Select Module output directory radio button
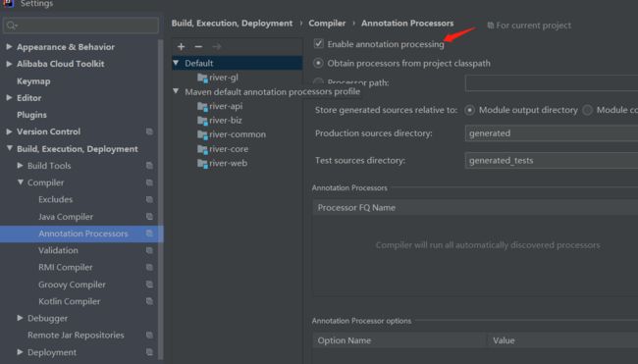Image resolution: width=638 pixels, height=364 pixels. [469, 110]
